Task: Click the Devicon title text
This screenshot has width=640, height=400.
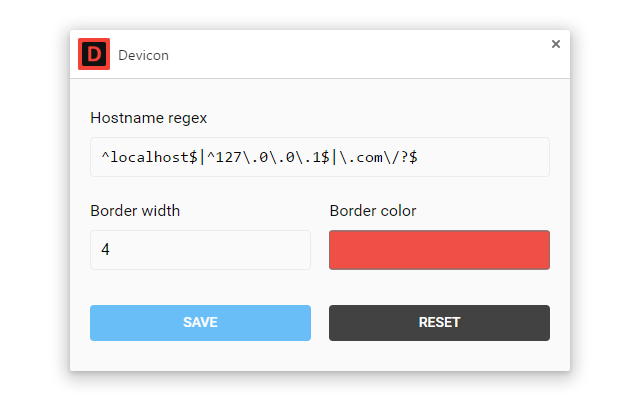Action: pyautogui.click(x=143, y=55)
